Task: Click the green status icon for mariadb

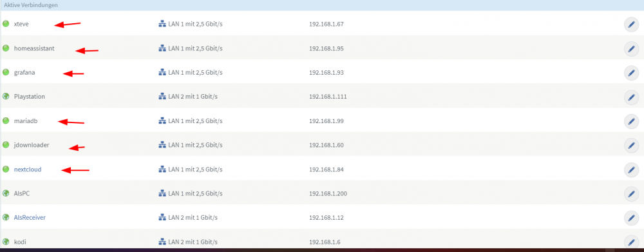Action: [x=6, y=121]
